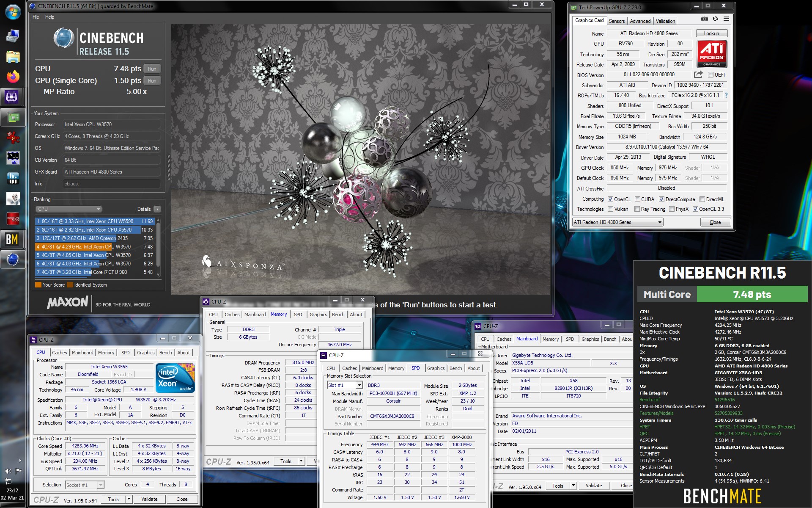Run the Cinebench CPU test
This screenshot has width=812, height=508.
pyautogui.click(x=152, y=69)
